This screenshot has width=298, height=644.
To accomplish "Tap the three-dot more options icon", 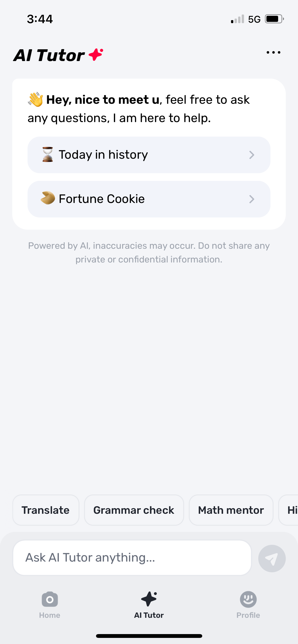I will (x=273, y=53).
